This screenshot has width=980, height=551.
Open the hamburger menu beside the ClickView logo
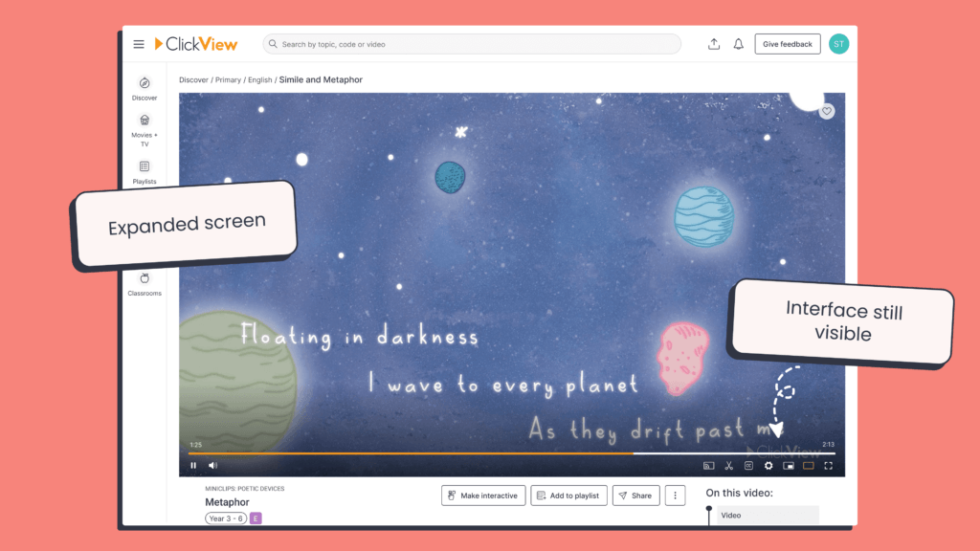click(139, 44)
